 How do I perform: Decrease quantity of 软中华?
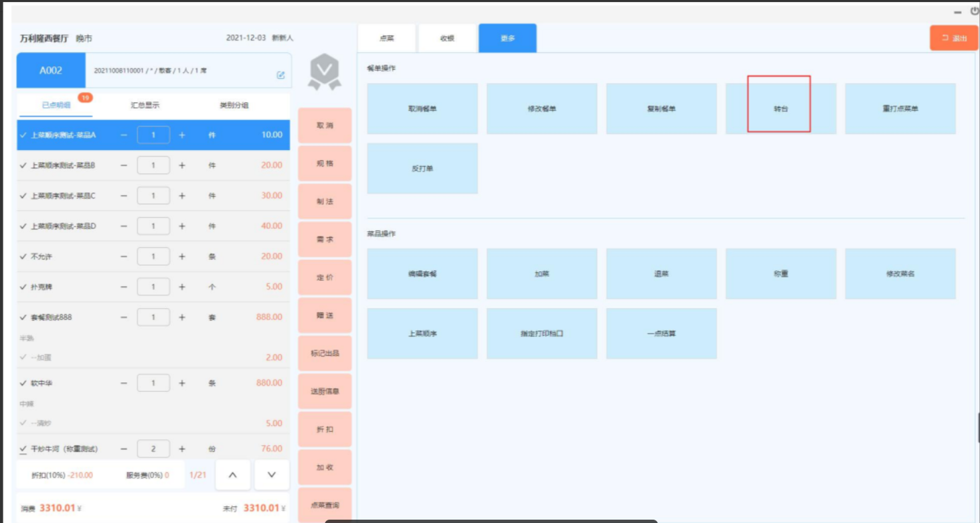pyautogui.click(x=124, y=383)
